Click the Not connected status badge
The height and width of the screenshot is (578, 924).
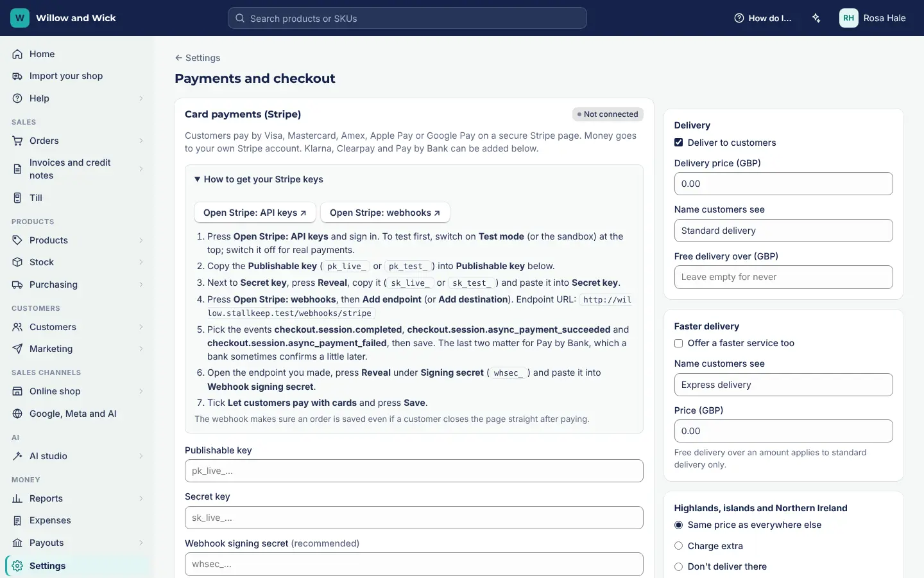tap(608, 114)
